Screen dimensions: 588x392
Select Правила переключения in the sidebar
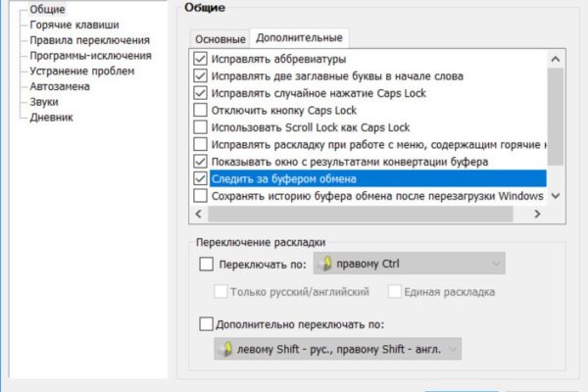click(x=89, y=40)
